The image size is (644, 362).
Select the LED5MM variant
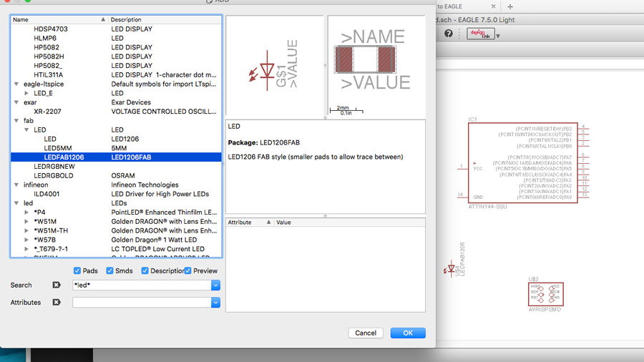[116, 148]
